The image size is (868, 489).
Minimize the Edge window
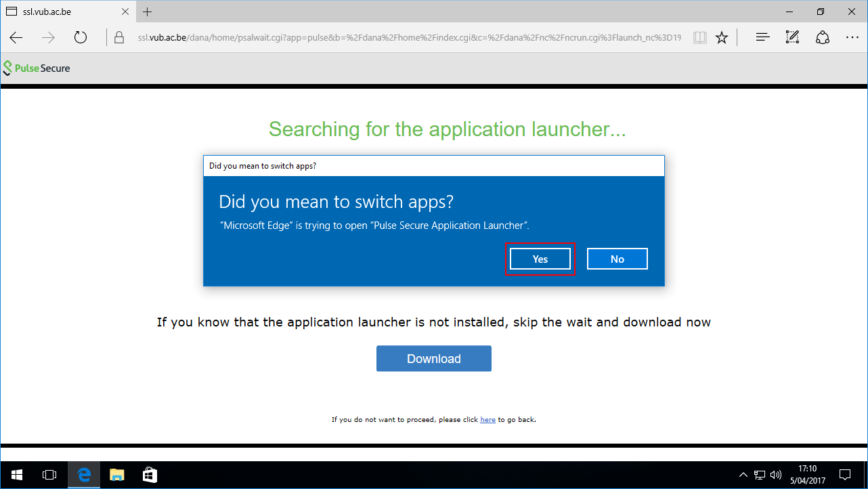tap(789, 12)
